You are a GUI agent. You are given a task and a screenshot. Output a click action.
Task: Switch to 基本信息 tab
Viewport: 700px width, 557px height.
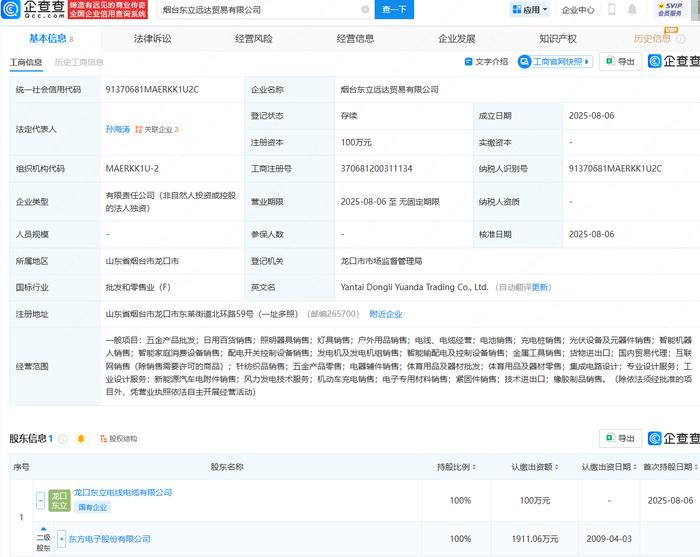(x=51, y=39)
